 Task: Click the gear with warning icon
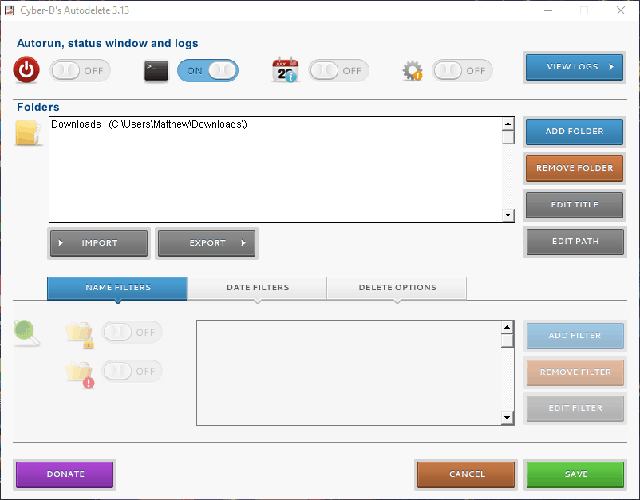[x=412, y=71]
